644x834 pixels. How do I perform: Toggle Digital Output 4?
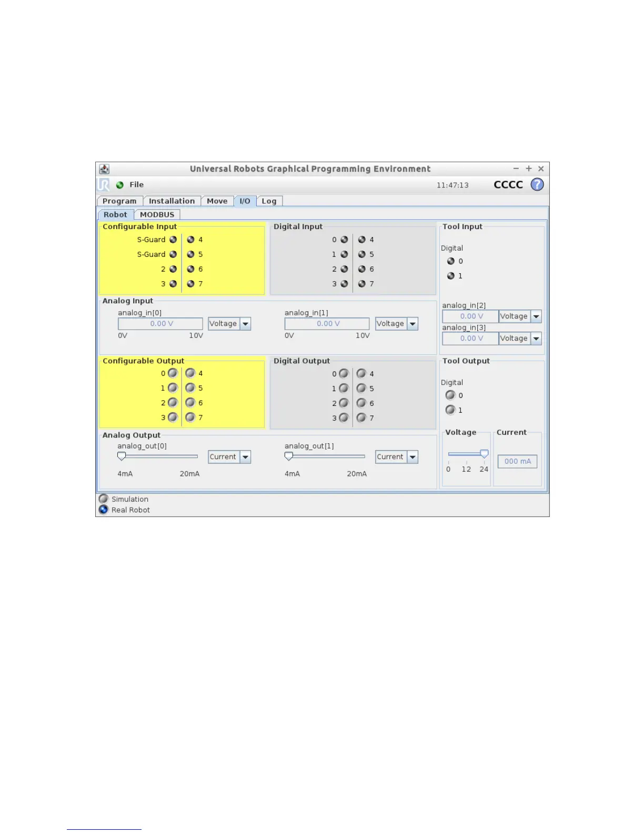pos(361,374)
